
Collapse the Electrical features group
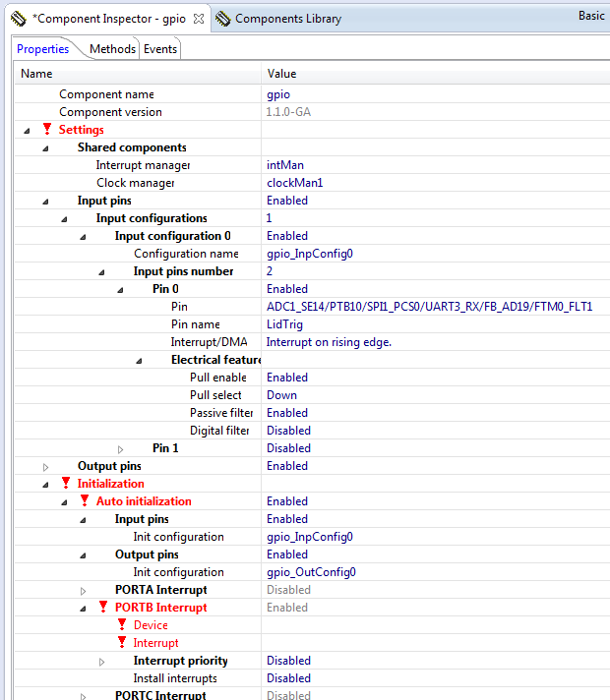coord(139,360)
